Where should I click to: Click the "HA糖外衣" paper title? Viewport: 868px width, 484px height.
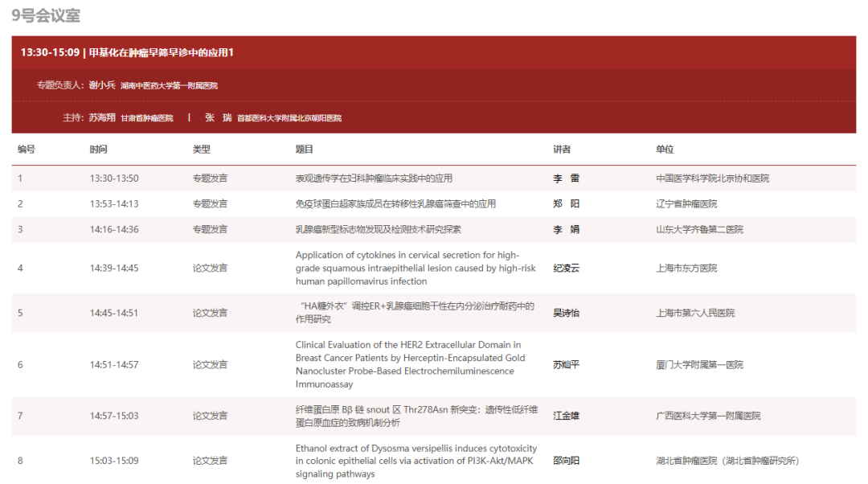(416, 313)
